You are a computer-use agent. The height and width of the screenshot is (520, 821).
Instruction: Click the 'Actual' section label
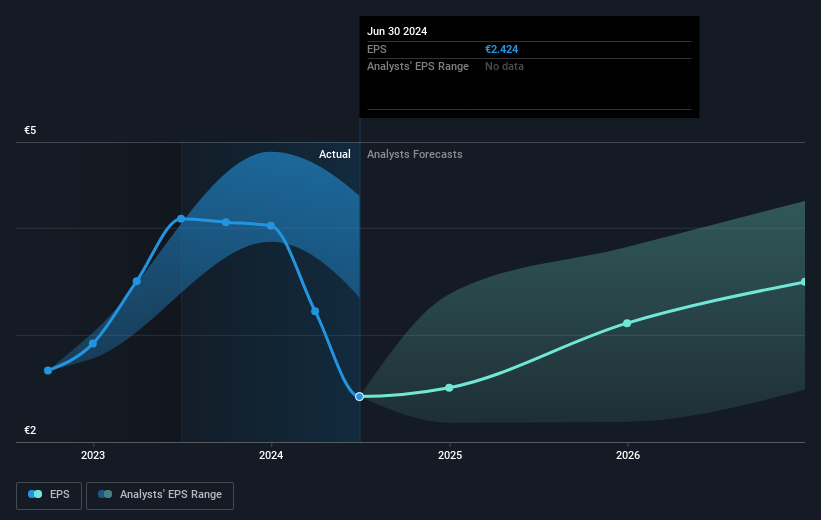click(335, 154)
